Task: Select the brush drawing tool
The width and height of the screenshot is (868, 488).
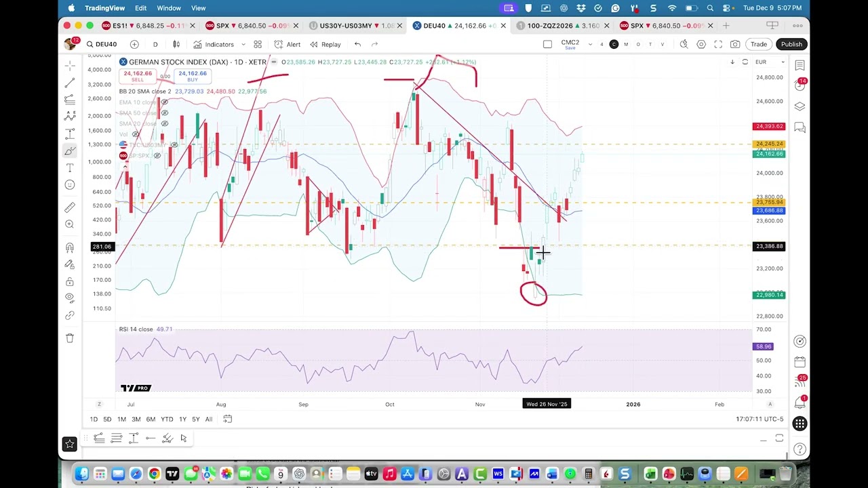Action: (x=70, y=150)
